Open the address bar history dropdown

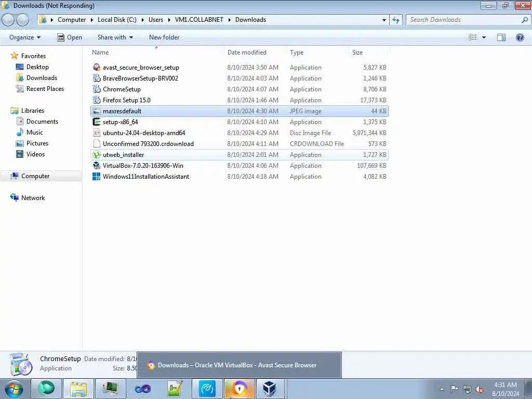(384, 20)
